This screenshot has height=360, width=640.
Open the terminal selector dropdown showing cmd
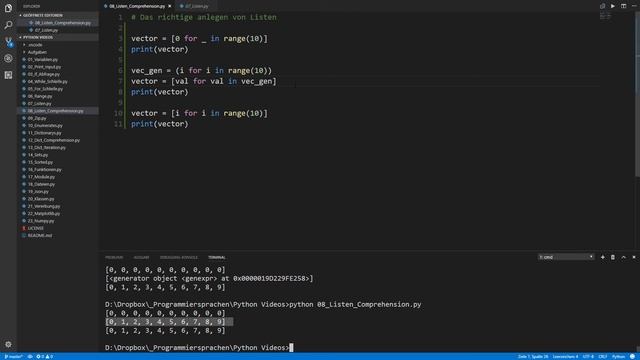[x=566, y=257]
